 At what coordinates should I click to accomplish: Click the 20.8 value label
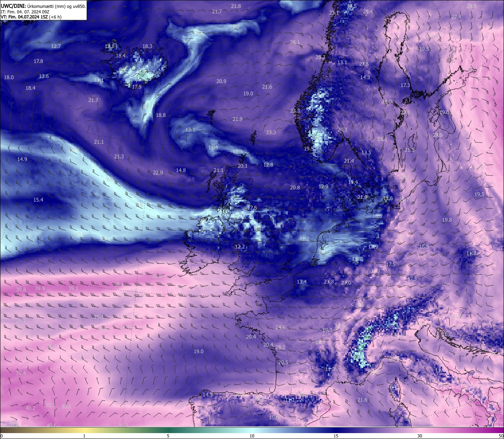tap(295, 187)
